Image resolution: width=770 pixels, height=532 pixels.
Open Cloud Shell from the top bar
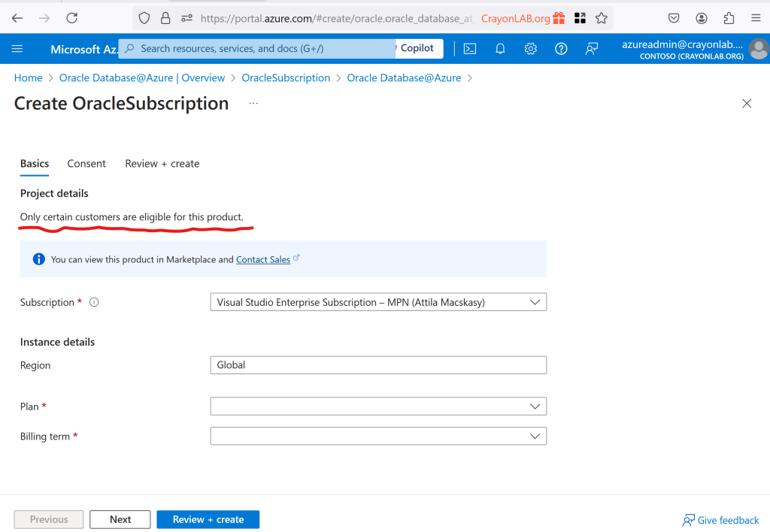[x=470, y=49]
